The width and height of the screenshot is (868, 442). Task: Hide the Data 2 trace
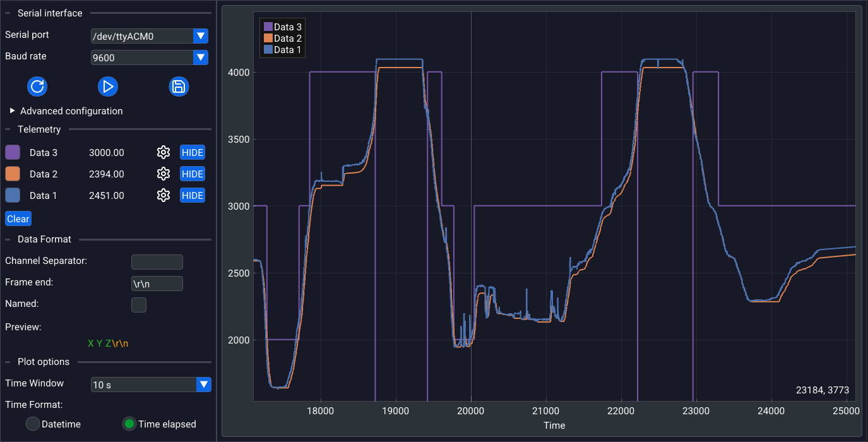[193, 174]
